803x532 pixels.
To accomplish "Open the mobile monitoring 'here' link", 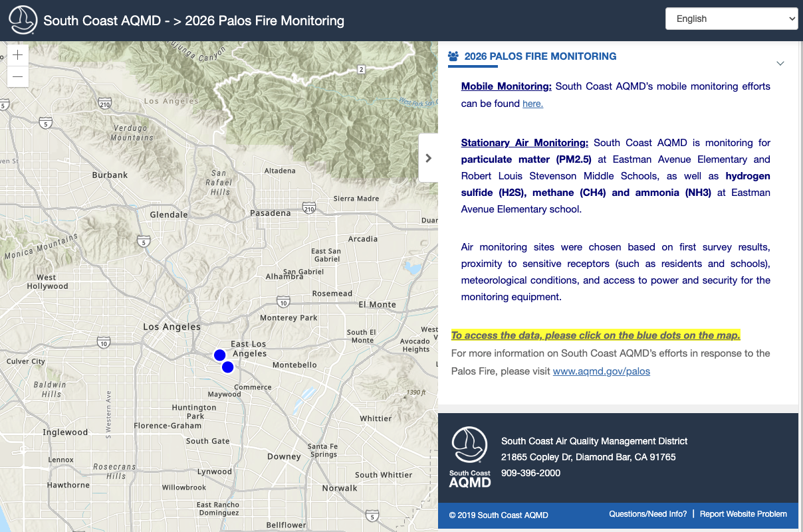I will coord(532,104).
